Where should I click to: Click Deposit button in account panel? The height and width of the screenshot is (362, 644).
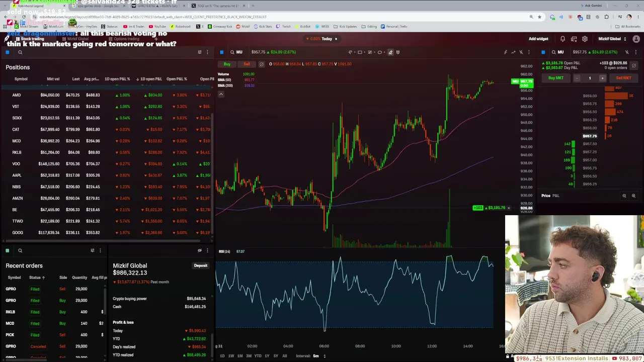[x=201, y=265]
